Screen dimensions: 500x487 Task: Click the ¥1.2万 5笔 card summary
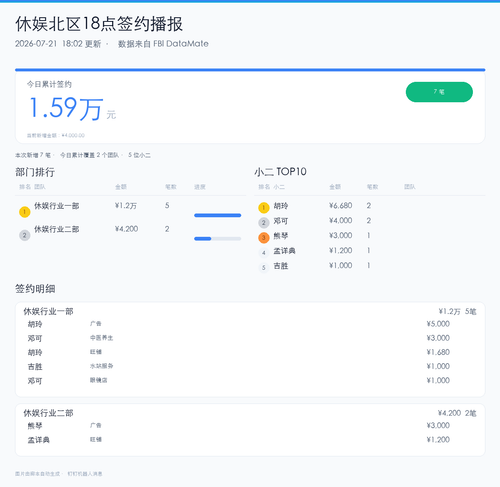click(457, 311)
